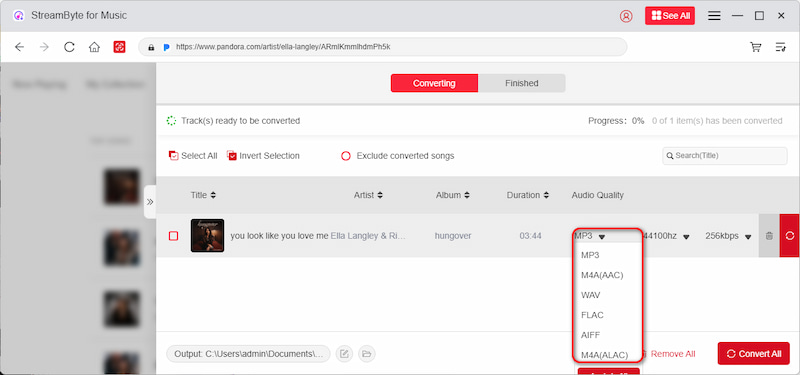Open the shopping cart icon
Viewport: 800px width, 375px height.
756,47
